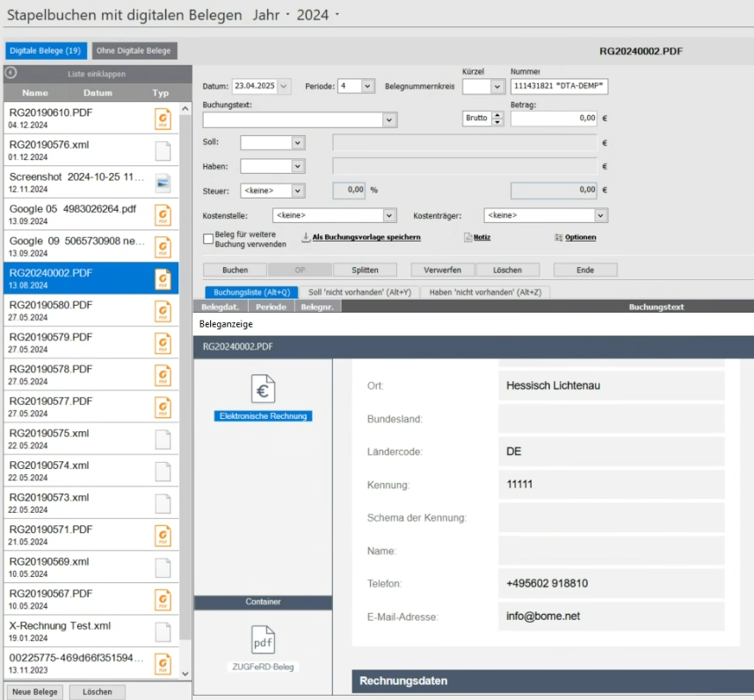The width and height of the screenshot is (754, 700).
Task: Sort list by Datum column header
Action: pos(98,93)
